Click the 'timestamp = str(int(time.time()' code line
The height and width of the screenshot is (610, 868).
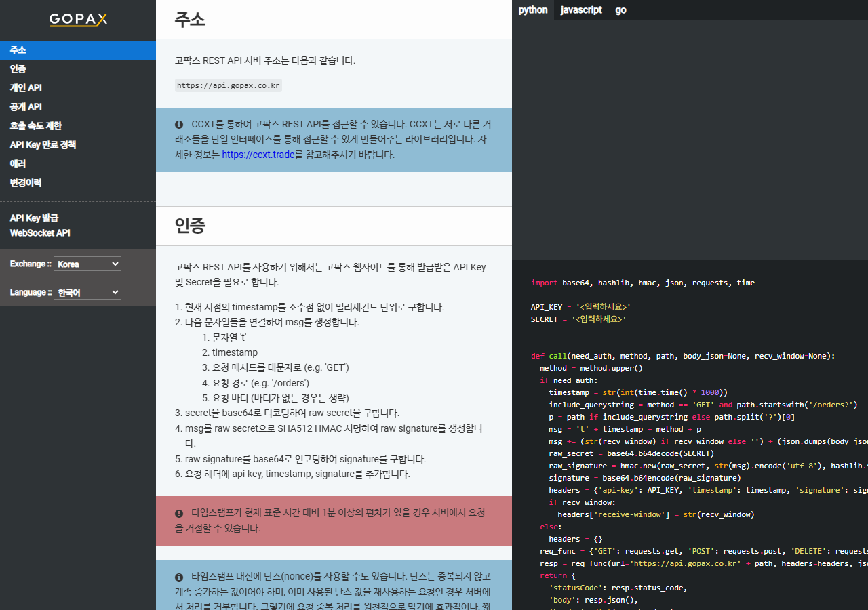pyautogui.click(x=638, y=392)
